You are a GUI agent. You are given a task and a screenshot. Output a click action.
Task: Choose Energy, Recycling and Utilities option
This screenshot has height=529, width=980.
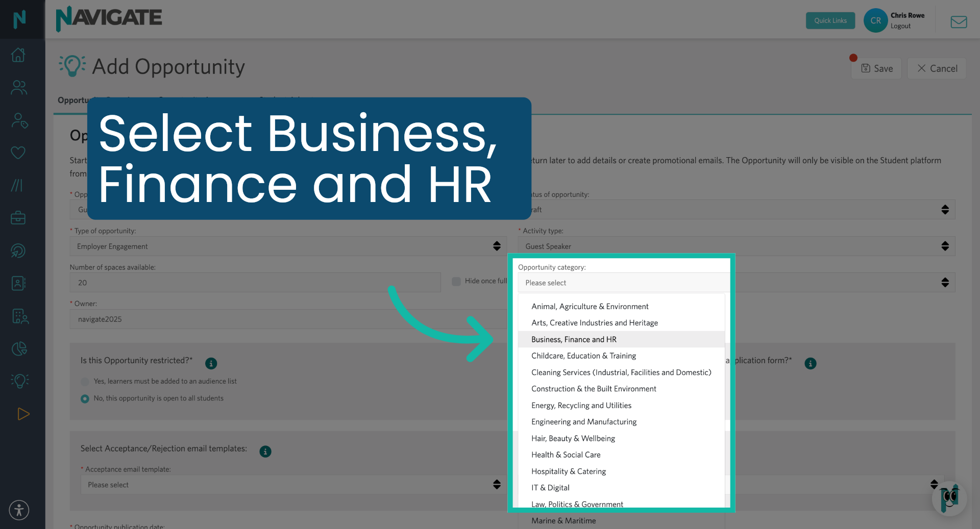coord(621,406)
